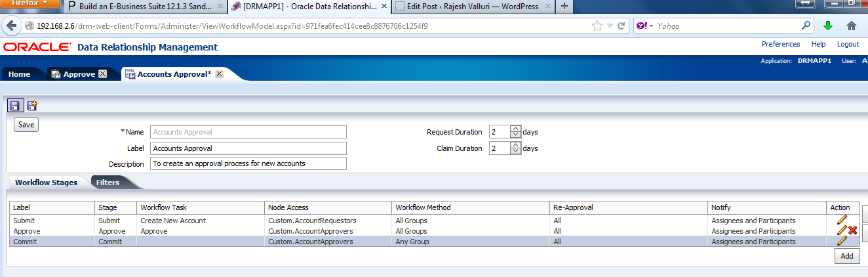This screenshot has height=277, width=868.
Task: Decrease the Claim Duration days value
Action: [515, 152]
